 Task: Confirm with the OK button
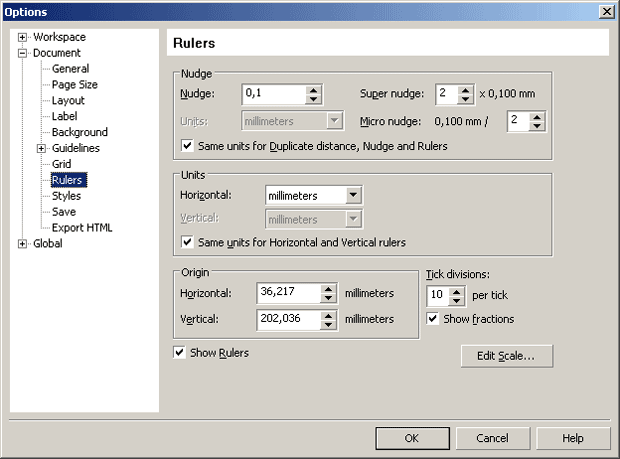click(412, 438)
